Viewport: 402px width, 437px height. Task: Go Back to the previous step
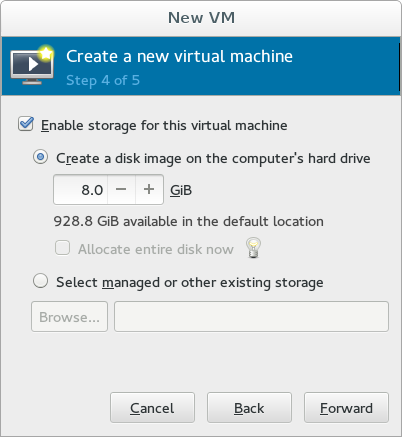pos(249,408)
